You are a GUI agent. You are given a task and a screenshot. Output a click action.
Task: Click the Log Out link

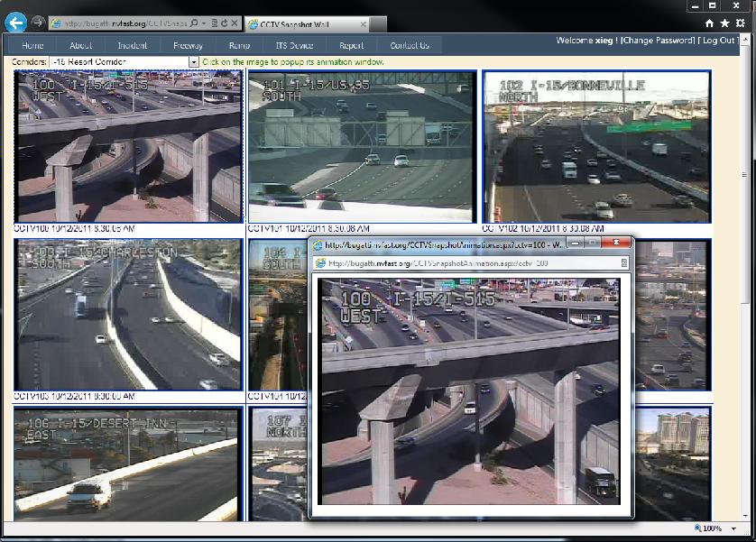[x=718, y=41]
